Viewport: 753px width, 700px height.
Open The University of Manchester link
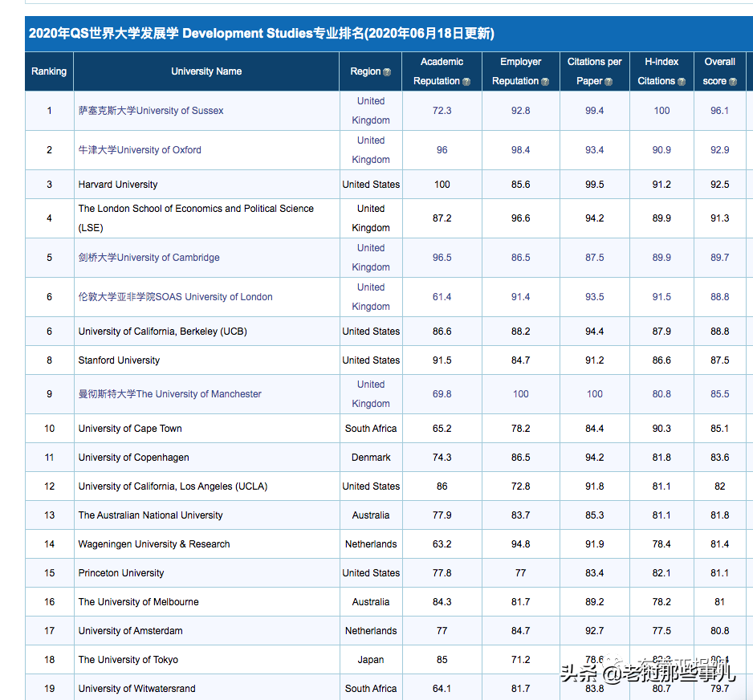point(169,393)
